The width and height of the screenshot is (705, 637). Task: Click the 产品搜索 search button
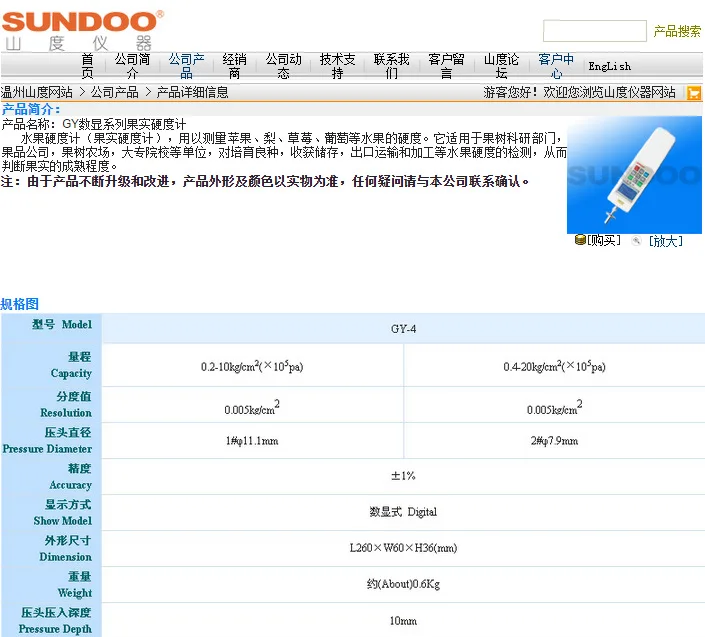point(677,31)
